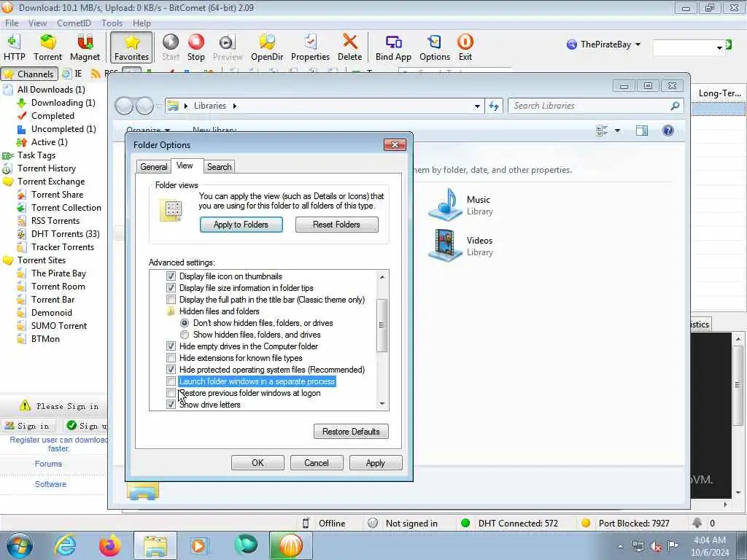Screen dimensions: 747x560
Task: Switch to the Search tab in Folder Options
Action: pos(219,167)
